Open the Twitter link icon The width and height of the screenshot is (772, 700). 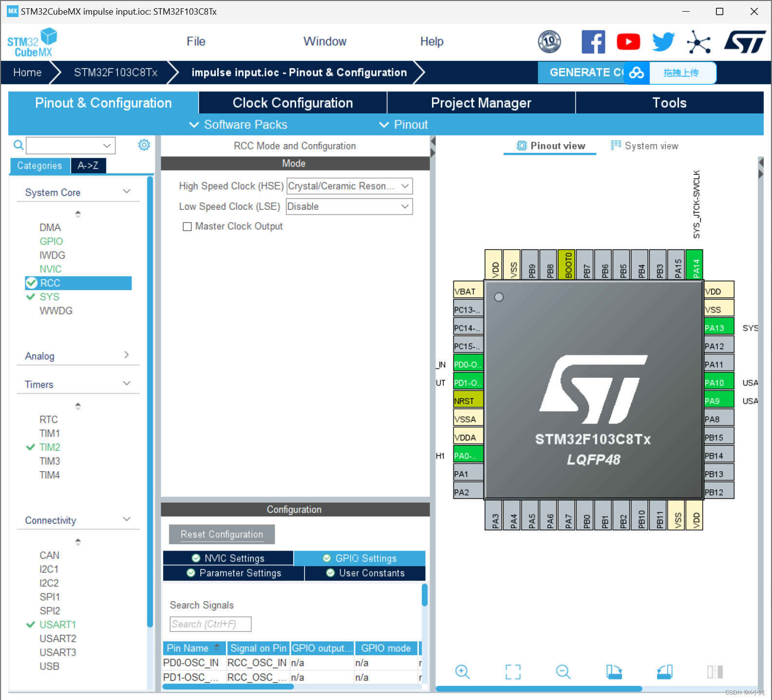(663, 42)
